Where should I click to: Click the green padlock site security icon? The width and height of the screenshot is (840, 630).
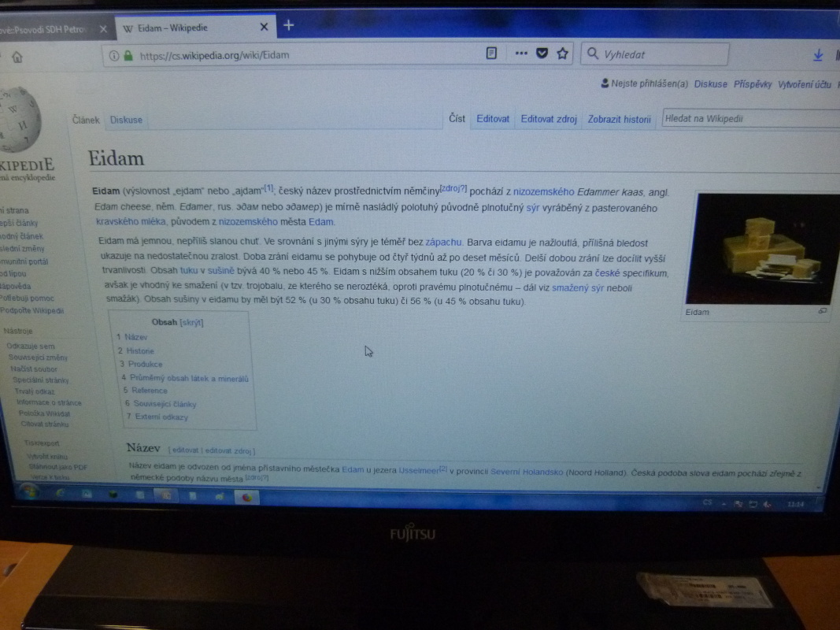tap(128, 56)
